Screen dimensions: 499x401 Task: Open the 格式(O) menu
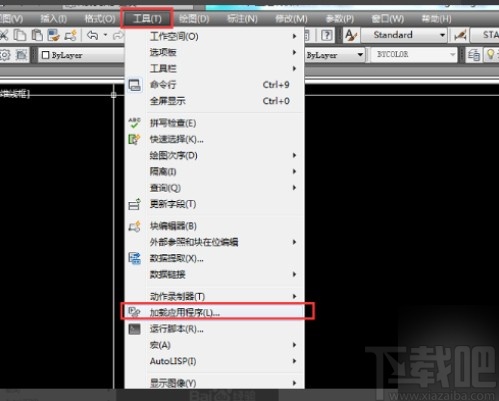pos(100,18)
